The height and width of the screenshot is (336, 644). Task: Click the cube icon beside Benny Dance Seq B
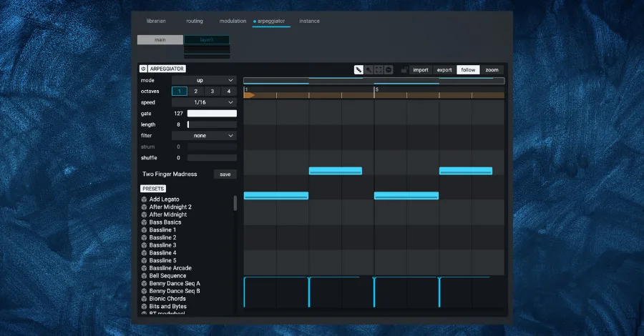click(x=144, y=291)
